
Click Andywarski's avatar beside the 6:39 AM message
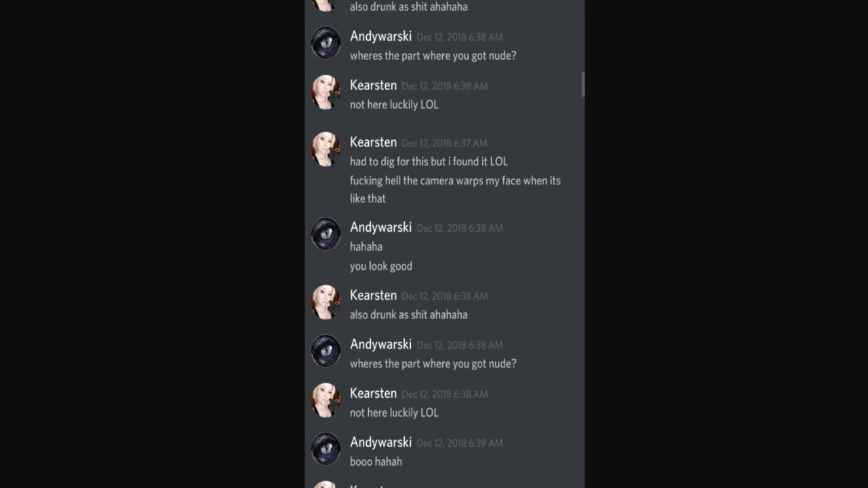click(325, 449)
